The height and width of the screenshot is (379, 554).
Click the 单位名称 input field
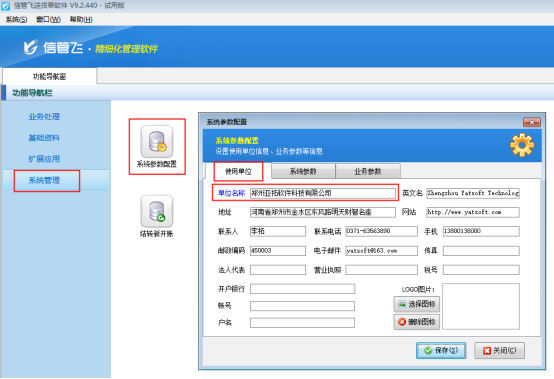click(323, 193)
